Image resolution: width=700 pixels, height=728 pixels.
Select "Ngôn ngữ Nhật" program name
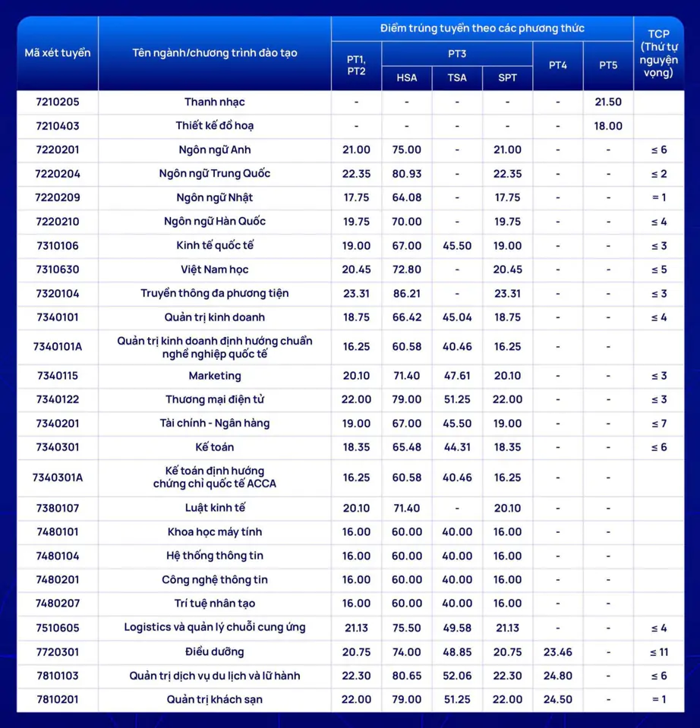[214, 198]
